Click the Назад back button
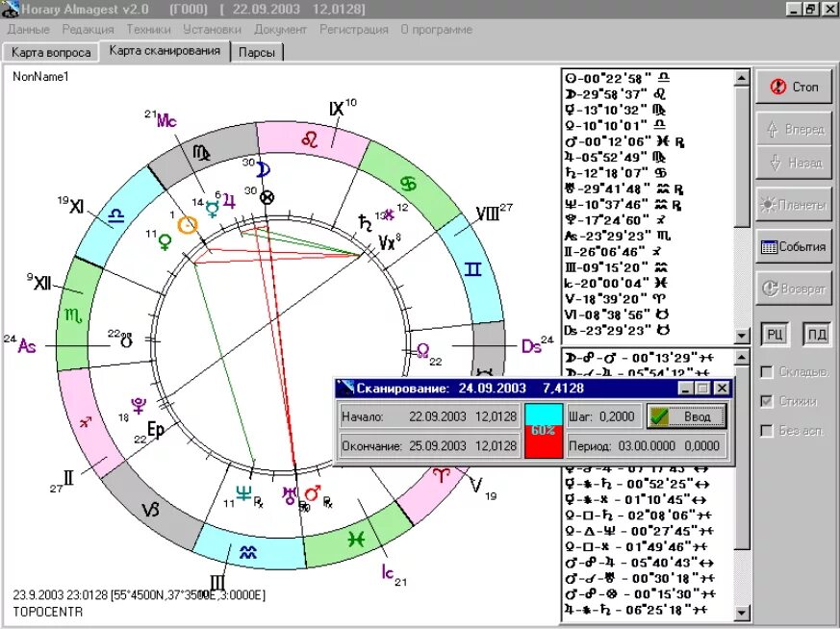The image size is (840, 629). click(794, 163)
